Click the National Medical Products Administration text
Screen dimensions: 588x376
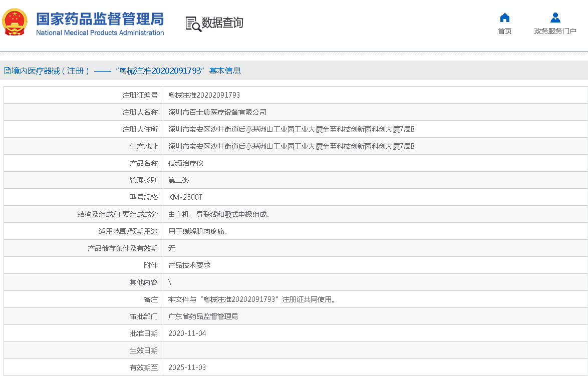[x=100, y=33]
